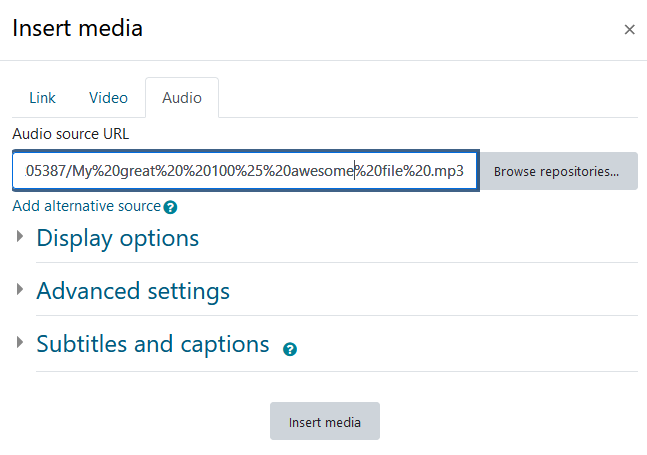Open help for Add alternative source
The height and width of the screenshot is (455, 647).
(170, 207)
